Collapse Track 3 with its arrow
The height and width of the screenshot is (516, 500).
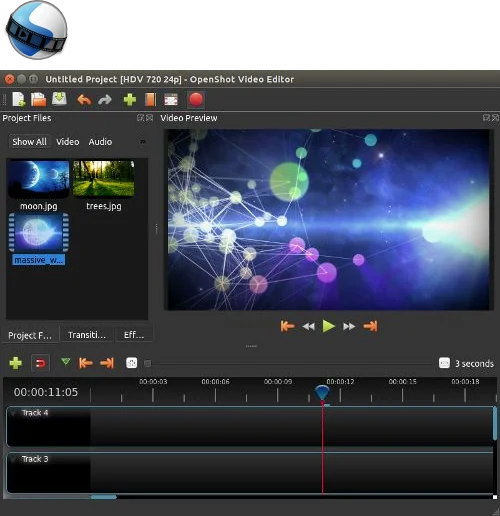[x=14, y=459]
